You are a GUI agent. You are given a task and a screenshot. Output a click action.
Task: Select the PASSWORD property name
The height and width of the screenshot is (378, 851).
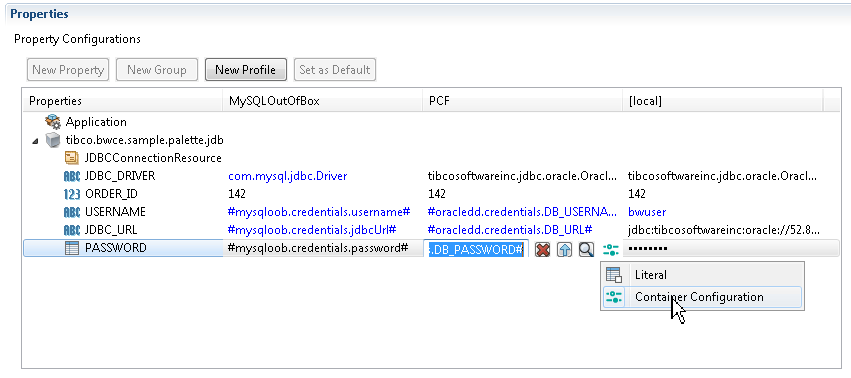pos(116,248)
